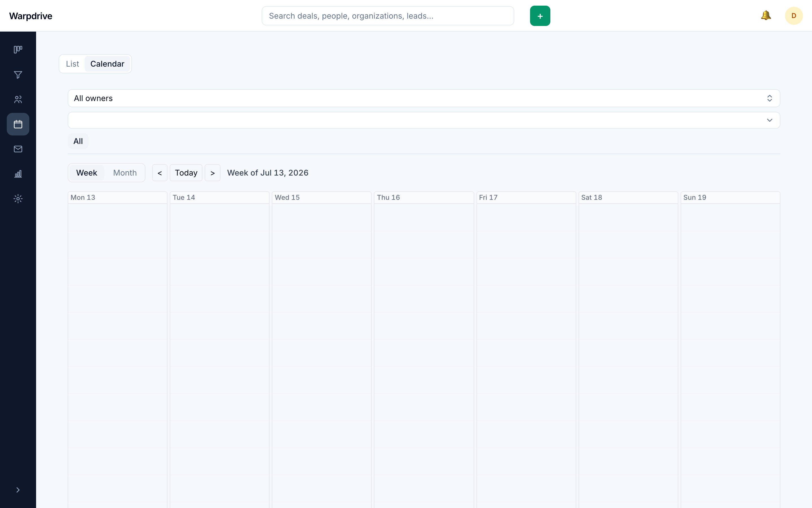Jump to Today

[186, 173]
